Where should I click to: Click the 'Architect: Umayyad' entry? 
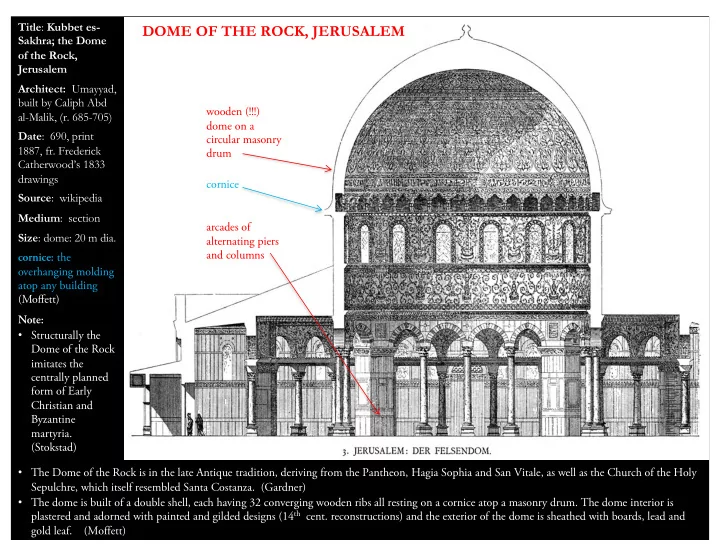click(67, 103)
